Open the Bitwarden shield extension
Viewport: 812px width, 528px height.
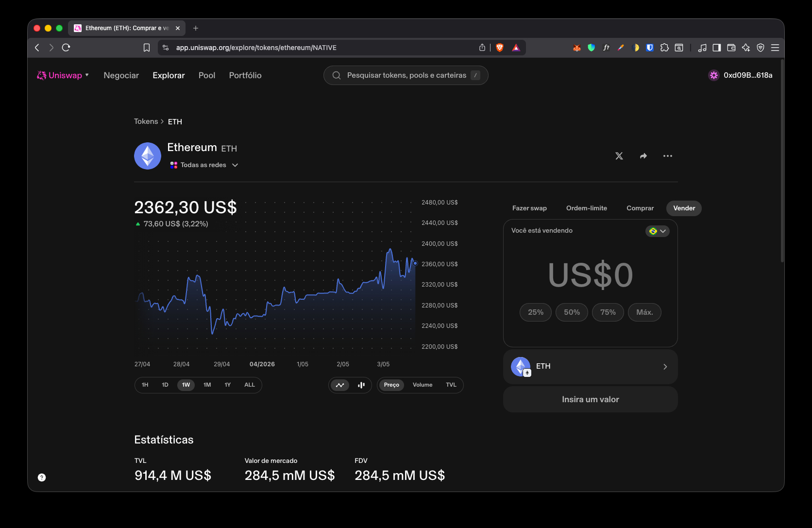click(650, 48)
